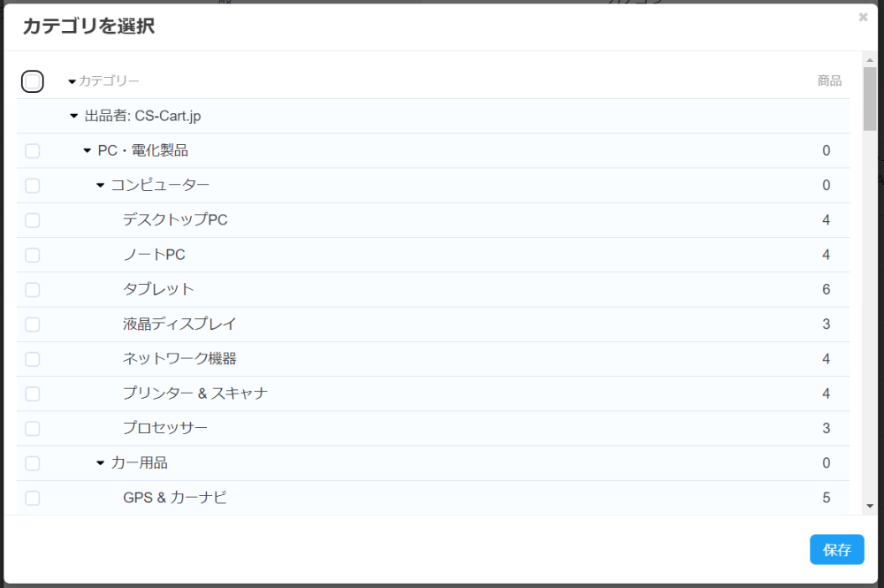The width and height of the screenshot is (884, 588).
Task: Collapse the 出品者: CS-Cart.jp node
Action: click(74, 116)
